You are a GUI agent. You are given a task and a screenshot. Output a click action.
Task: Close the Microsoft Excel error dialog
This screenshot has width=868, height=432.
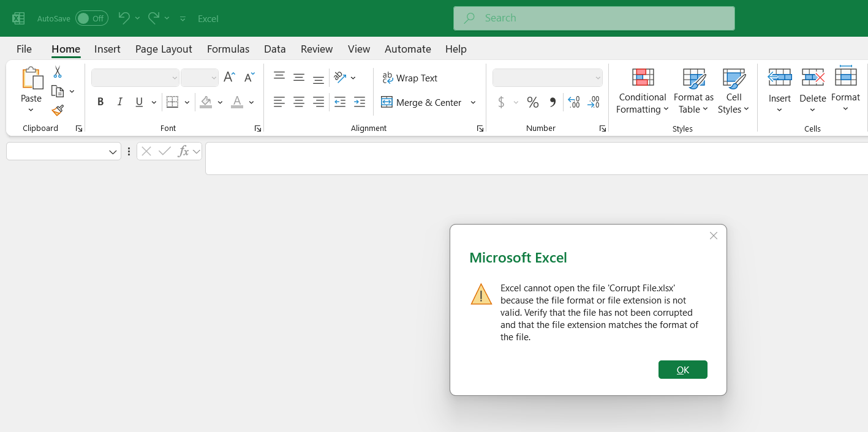[x=713, y=236]
